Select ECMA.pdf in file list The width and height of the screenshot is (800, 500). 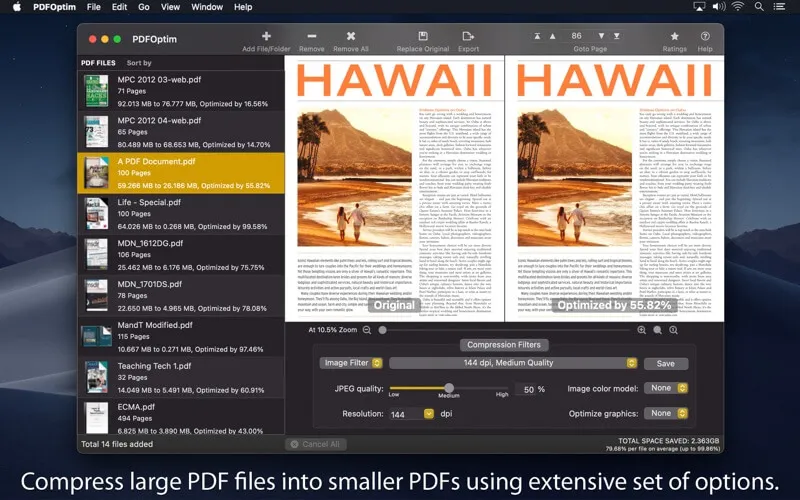coord(181,417)
